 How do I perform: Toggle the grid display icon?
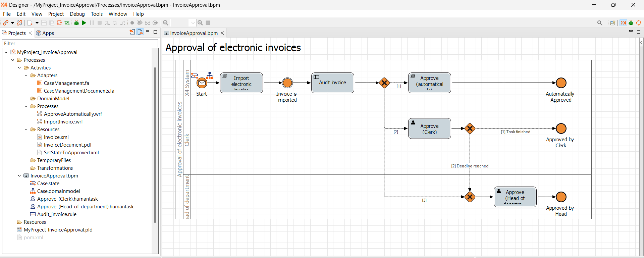pos(208,23)
